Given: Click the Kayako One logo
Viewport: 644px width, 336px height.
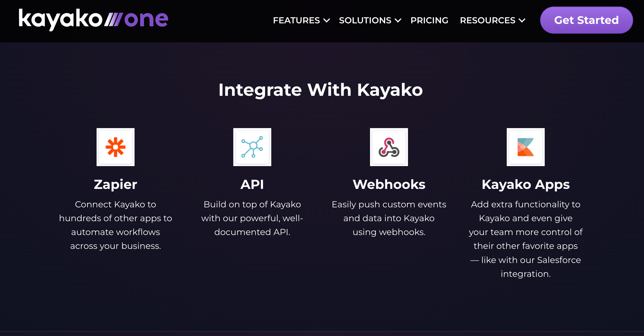Looking at the screenshot, I should pos(93,20).
